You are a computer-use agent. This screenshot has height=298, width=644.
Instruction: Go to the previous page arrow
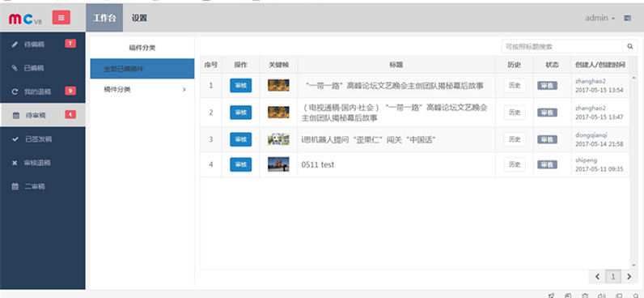point(598,277)
